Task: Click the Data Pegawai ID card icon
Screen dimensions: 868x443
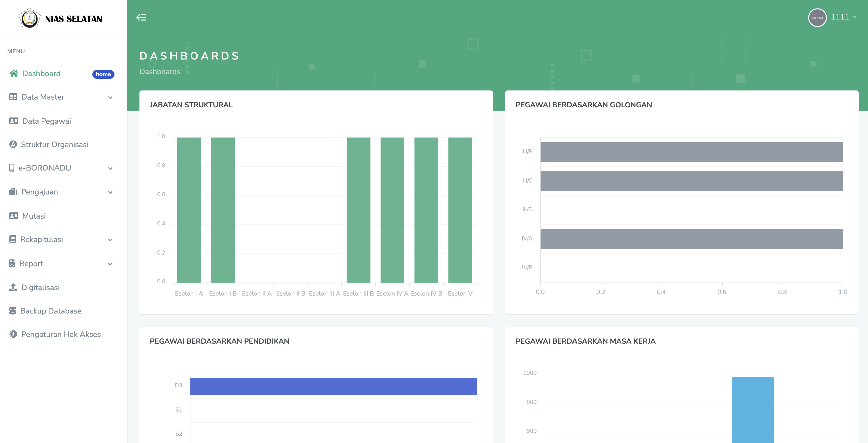Action: (14, 121)
